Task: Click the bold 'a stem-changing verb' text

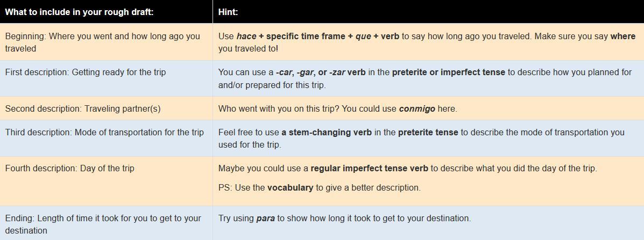Action: tap(327, 132)
